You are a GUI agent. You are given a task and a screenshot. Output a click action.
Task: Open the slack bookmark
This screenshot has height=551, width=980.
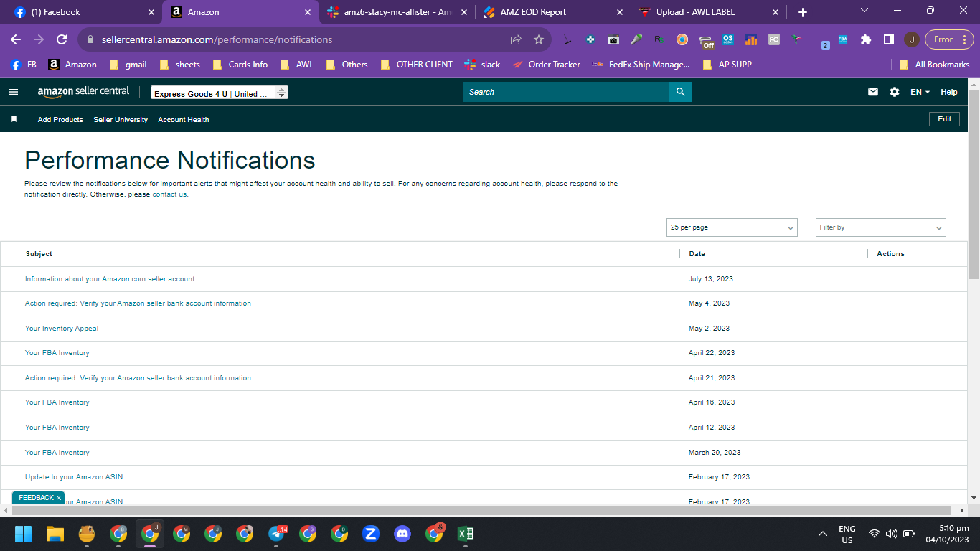pos(483,65)
